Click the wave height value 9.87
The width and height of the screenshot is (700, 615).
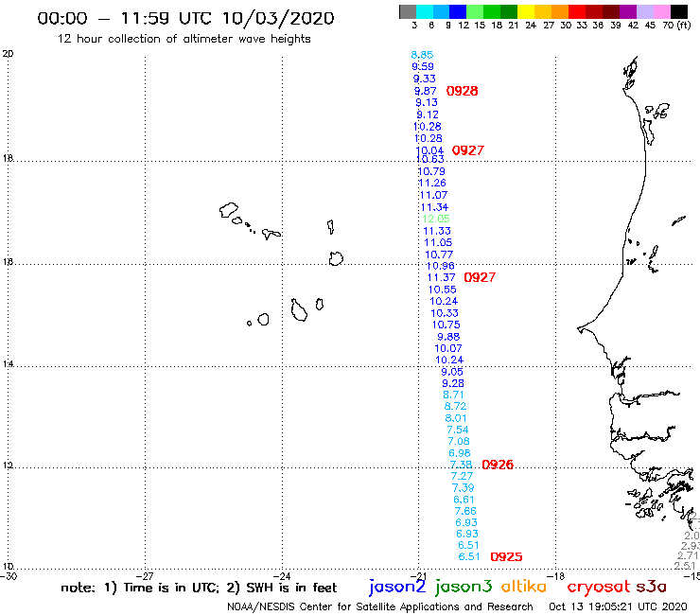click(x=426, y=91)
